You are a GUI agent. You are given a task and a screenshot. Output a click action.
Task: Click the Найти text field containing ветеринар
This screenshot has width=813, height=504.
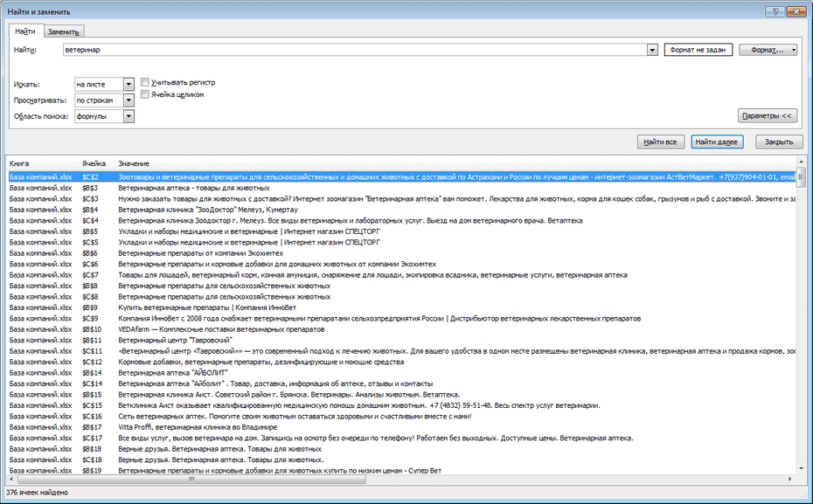coord(355,50)
